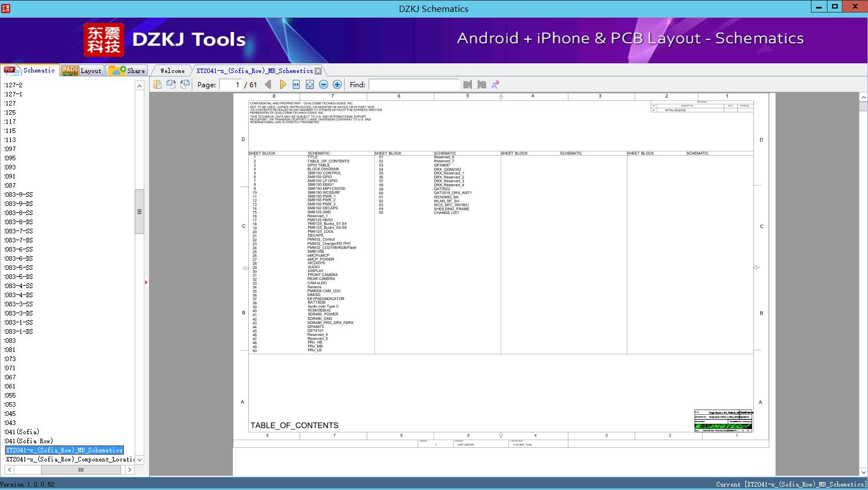Select tree item :125
This screenshot has width=868, height=490.
(10, 112)
